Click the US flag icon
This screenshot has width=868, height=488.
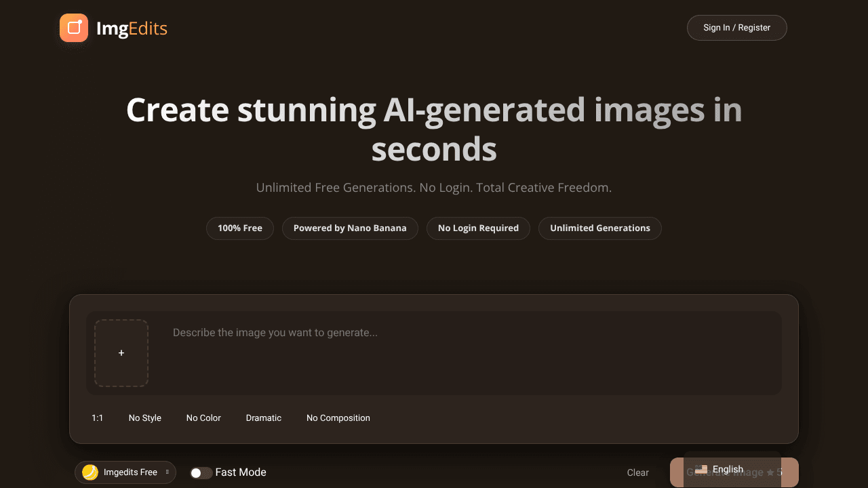click(x=701, y=469)
